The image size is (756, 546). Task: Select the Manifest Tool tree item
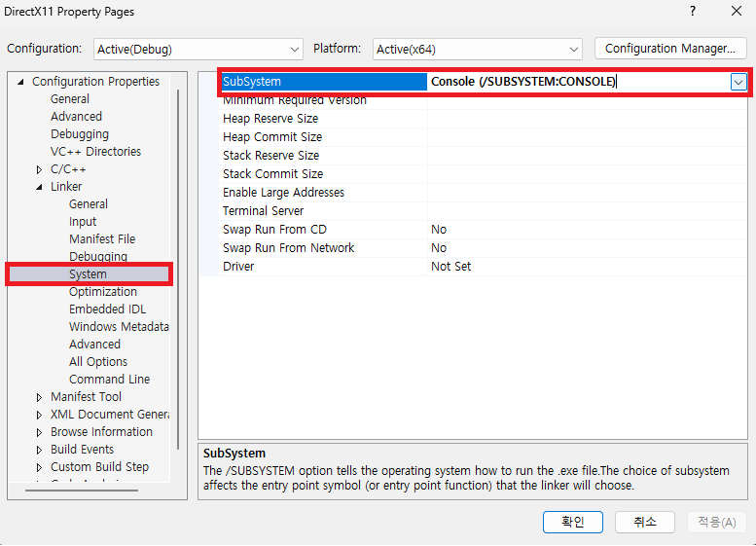(x=86, y=397)
